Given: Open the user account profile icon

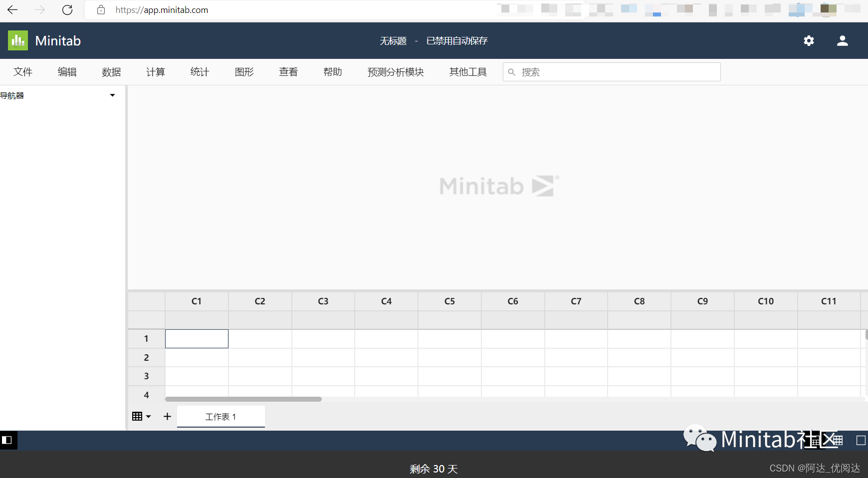Looking at the screenshot, I should tap(842, 40).
